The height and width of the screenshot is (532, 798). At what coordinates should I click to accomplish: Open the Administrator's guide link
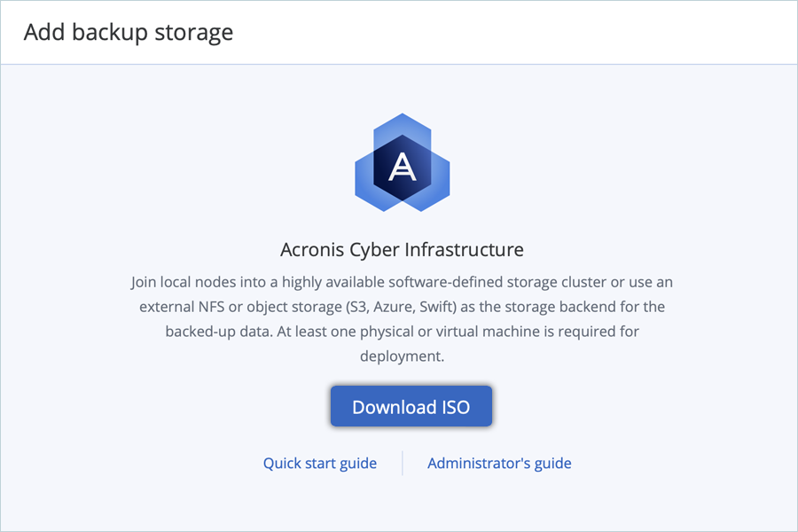[x=499, y=463]
